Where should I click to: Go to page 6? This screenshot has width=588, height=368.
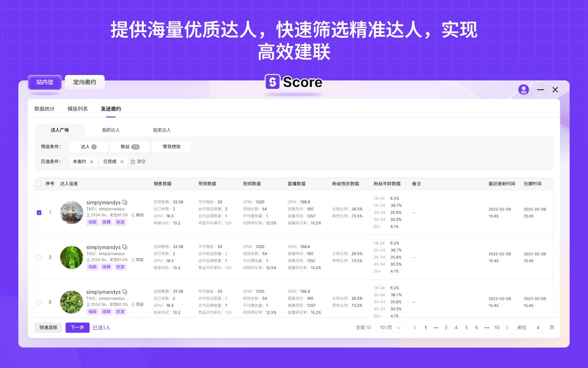(x=476, y=328)
